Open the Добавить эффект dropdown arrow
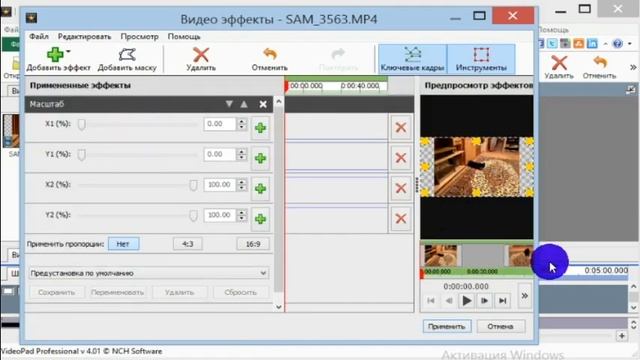 click(x=68, y=51)
